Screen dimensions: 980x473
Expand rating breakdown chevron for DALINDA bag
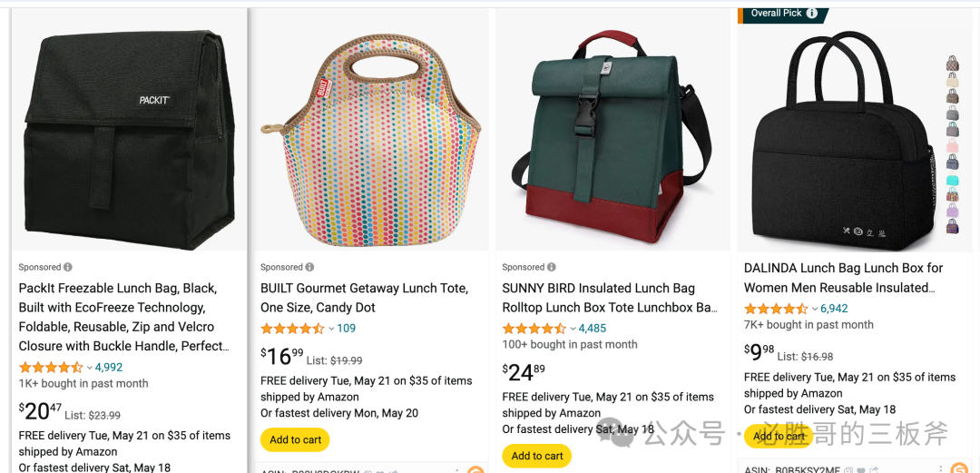coord(814,309)
